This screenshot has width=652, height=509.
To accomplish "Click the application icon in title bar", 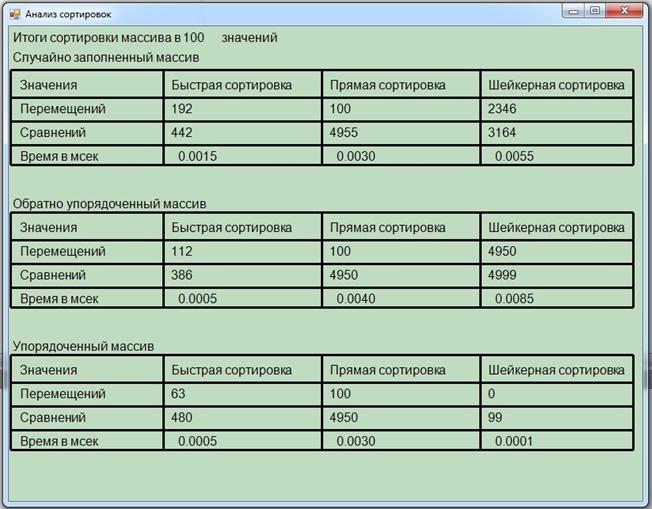I will point(15,14).
